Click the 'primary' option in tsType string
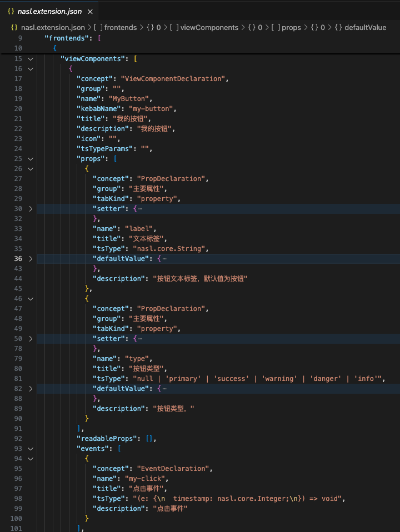 [183, 379]
